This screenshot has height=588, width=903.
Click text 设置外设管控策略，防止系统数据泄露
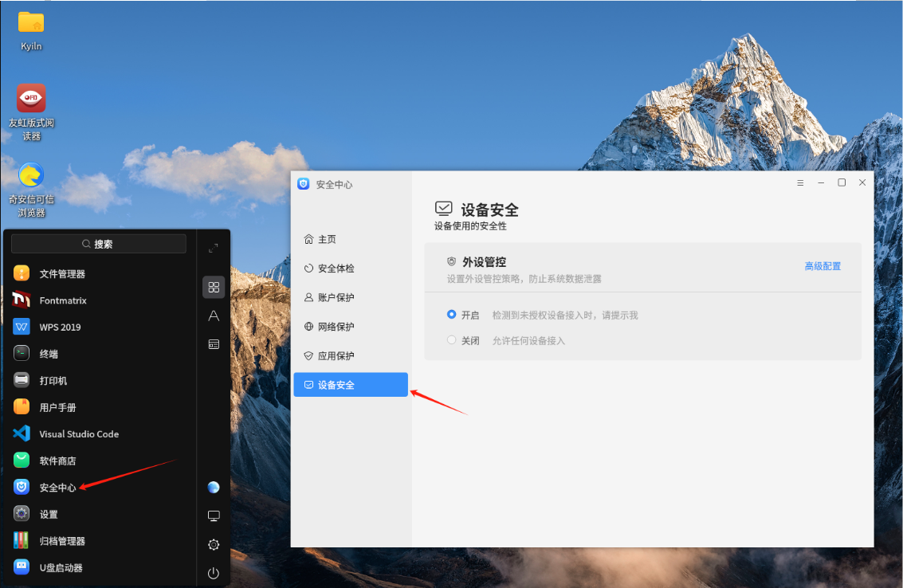pos(524,279)
